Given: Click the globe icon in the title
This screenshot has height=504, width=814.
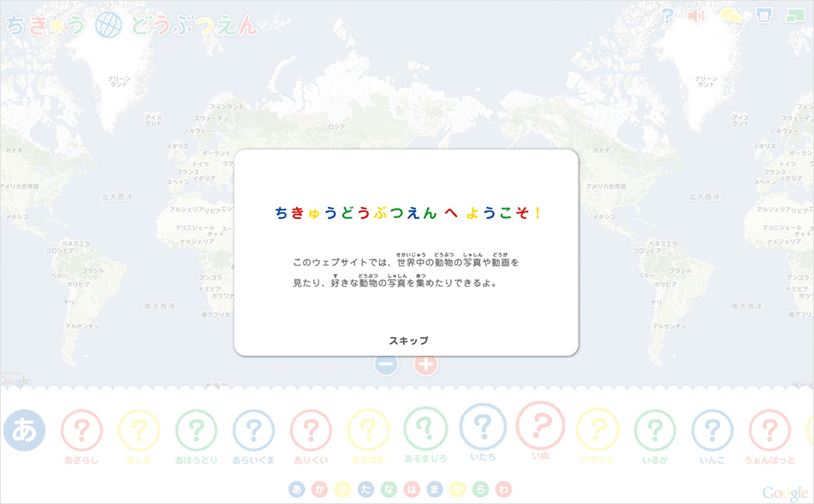Looking at the screenshot, I should coord(109,25).
